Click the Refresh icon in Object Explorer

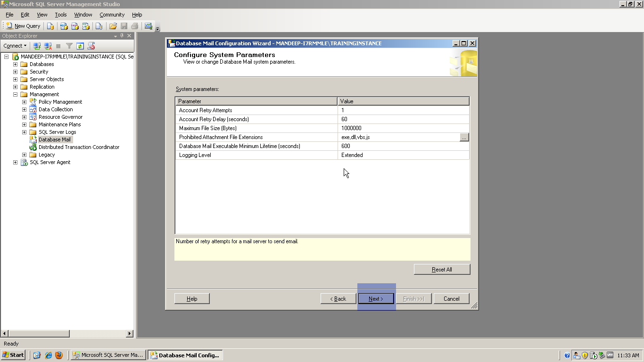pyautogui.click(x=80, y=46)
